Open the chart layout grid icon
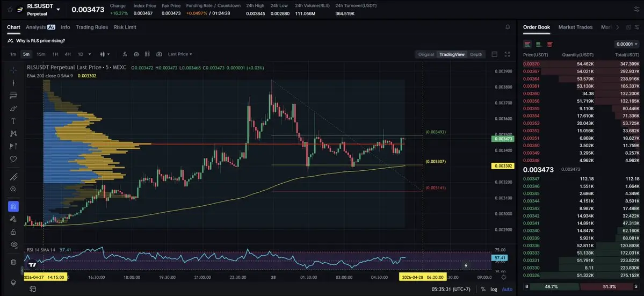Screen dimensions: 644x296 click(148, 54)
